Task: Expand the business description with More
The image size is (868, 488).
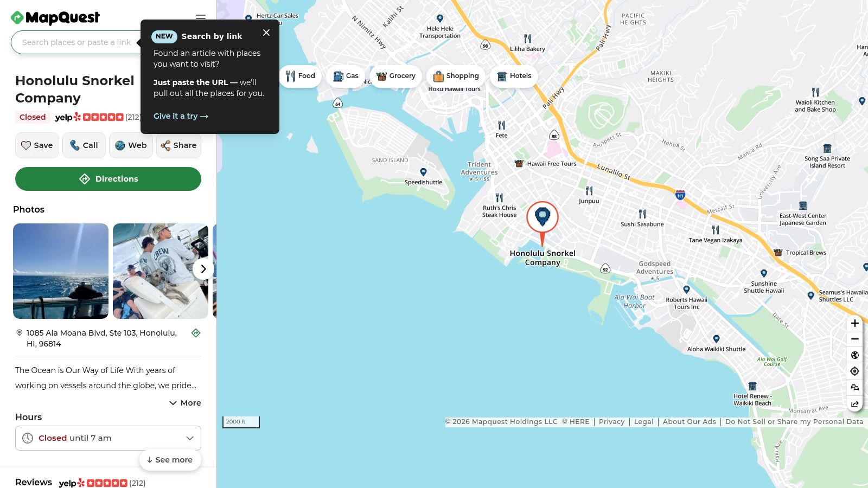Action: [x=185, y=402]
